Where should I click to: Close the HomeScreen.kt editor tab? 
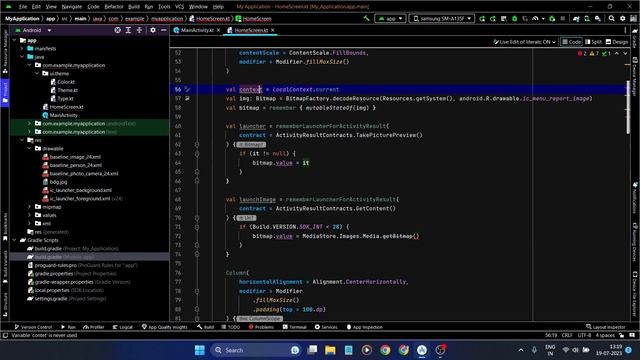[273, 30]
